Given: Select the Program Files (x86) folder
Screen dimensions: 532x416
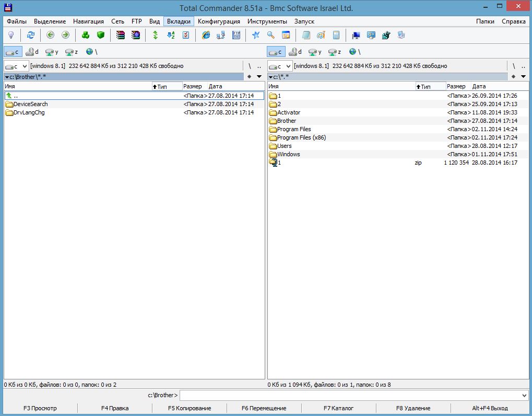Looking at the screenshot, I should click(x=398, y=137).
